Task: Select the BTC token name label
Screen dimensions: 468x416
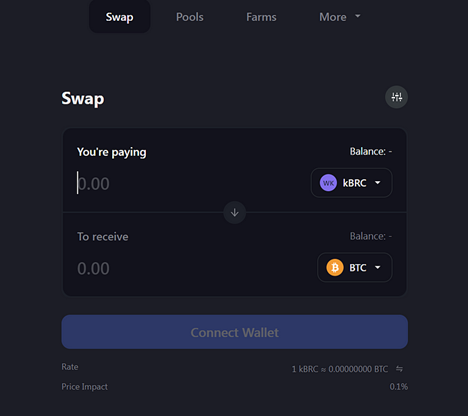Action: (x=358, y=268)
